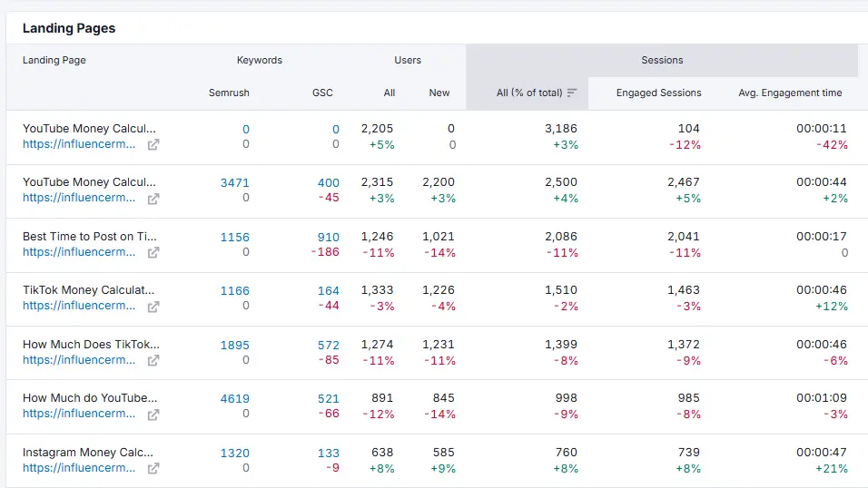
Task: Open external link icon for How Much Does TikTok row
Action: coord(153,360)
